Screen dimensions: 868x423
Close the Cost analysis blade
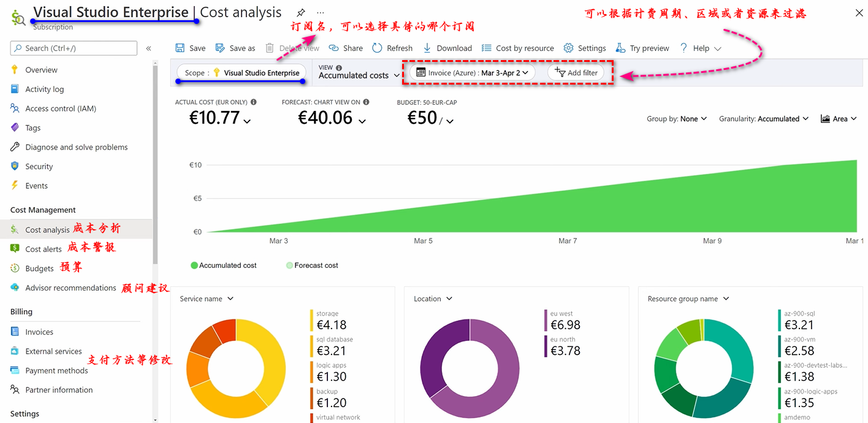(x=859, y=12)
